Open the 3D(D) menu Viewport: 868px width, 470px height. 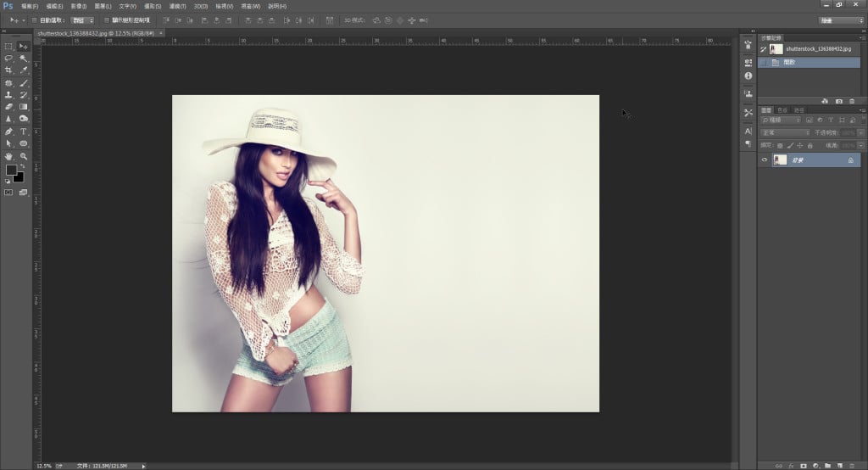click(x=200, y=6)
